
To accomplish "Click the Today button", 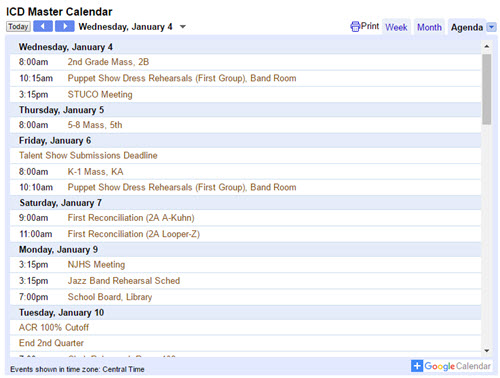I will pyautogui.click(x=18, y=26).
